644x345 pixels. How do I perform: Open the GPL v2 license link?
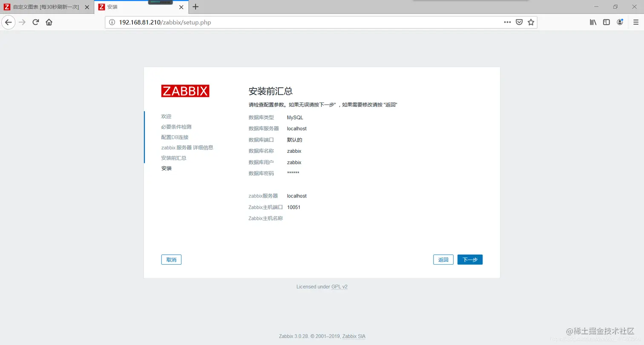[339, 287]
